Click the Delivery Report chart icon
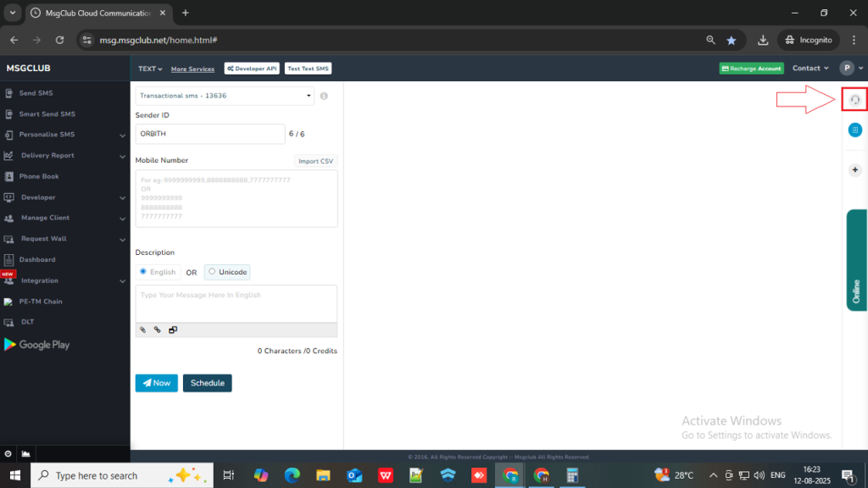Image resolution: width=868 pixels, height=488 pixels. tap(8, 156)
